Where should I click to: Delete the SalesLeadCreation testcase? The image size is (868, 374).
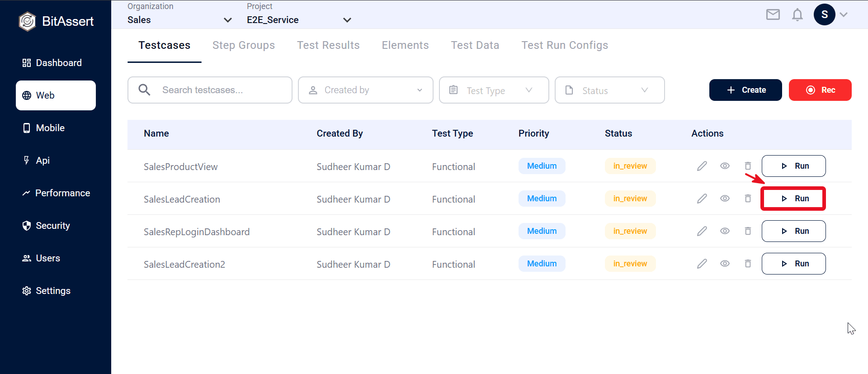[748, 199]
